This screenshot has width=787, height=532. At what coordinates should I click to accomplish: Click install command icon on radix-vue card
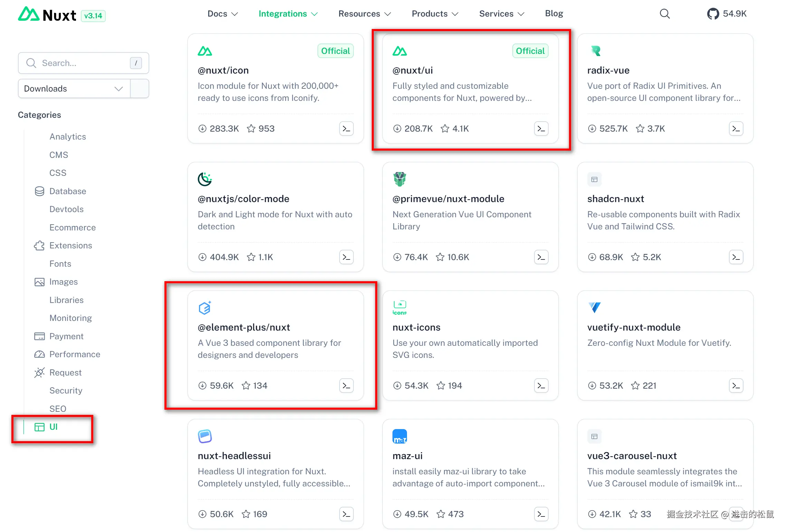point(736,129)
